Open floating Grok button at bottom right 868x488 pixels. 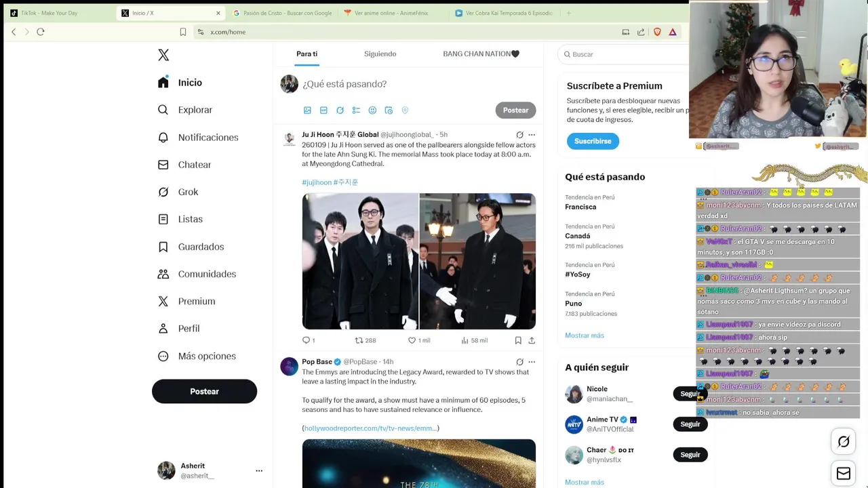pos(844,442)
